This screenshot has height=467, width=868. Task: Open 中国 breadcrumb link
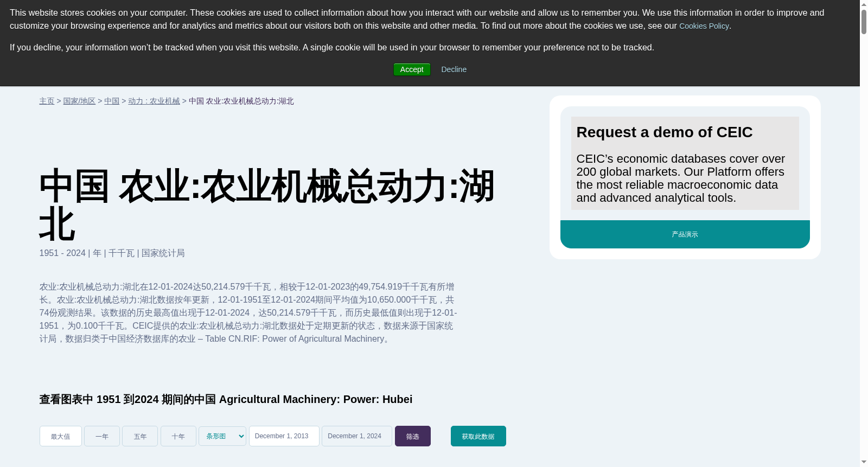coord(112,101)
